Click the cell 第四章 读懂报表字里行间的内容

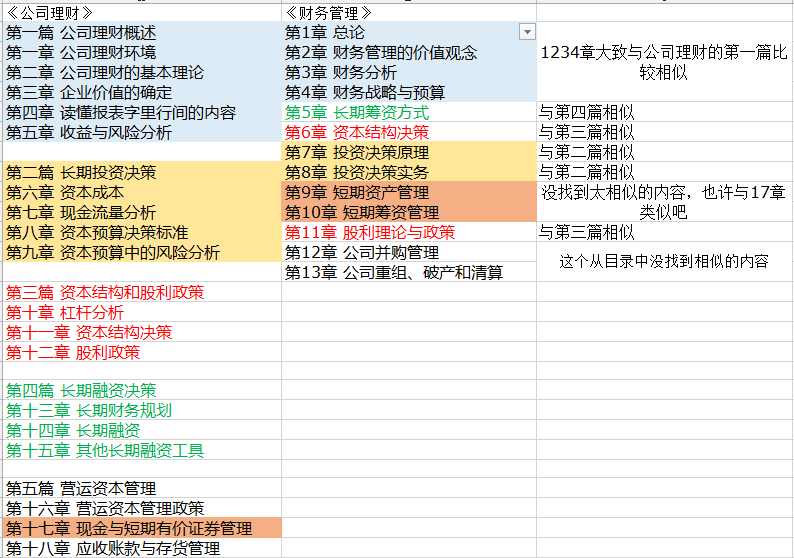pos(142,112)
